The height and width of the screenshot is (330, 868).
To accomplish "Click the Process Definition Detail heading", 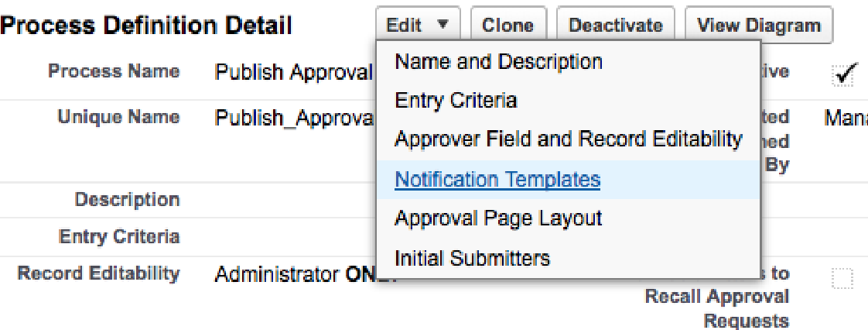I will pyautogui.click(x=147, y=26).
